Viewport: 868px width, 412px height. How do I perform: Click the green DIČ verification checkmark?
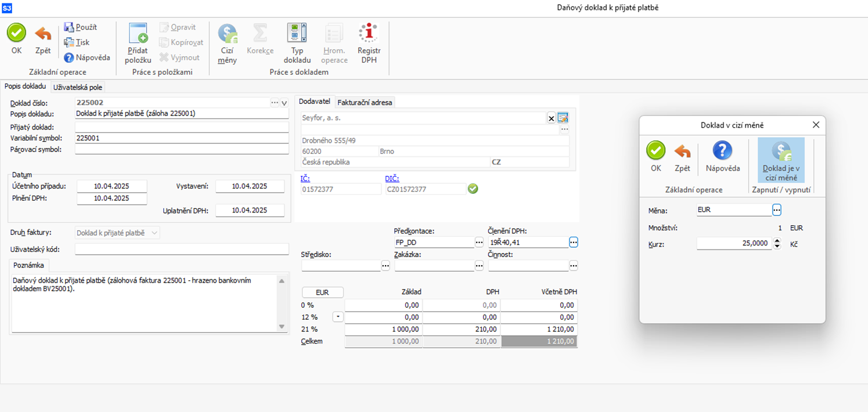point(473,189)
